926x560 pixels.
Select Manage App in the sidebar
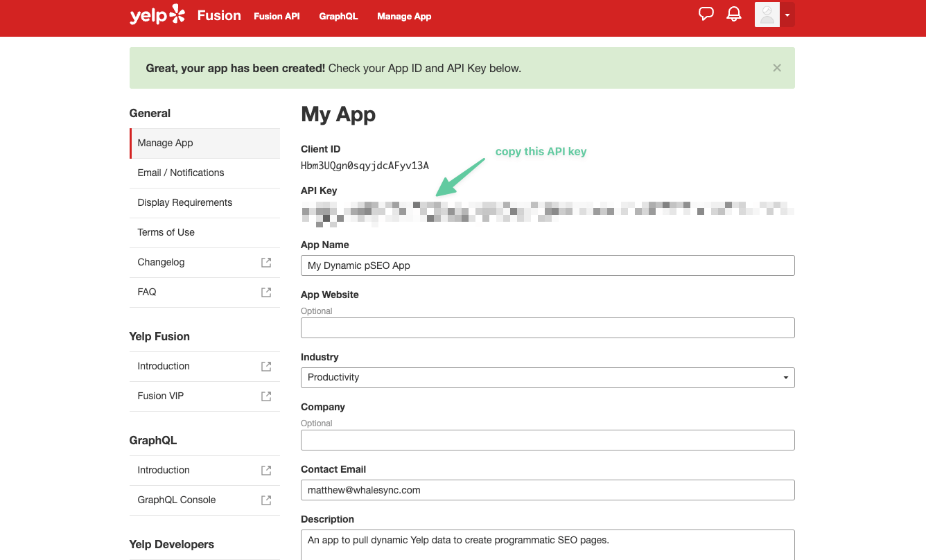point(204,143)
